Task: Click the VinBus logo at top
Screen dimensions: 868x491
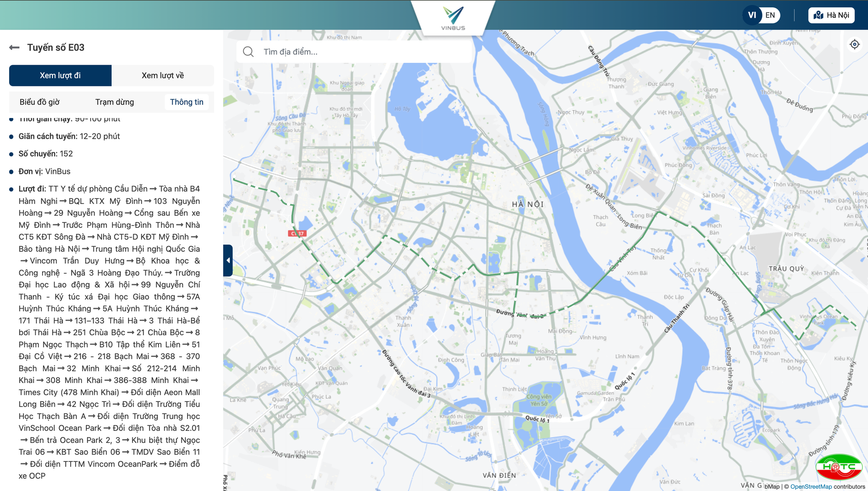Action: tap(453, 18)
